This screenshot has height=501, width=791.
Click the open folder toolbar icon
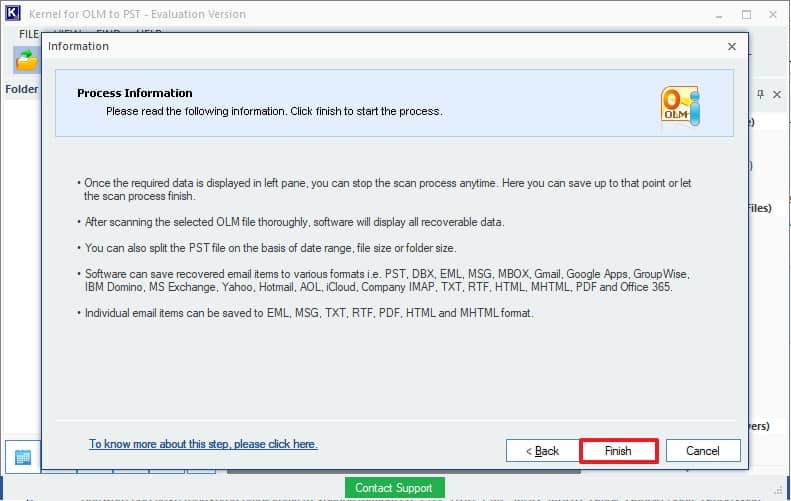[27, 60]
